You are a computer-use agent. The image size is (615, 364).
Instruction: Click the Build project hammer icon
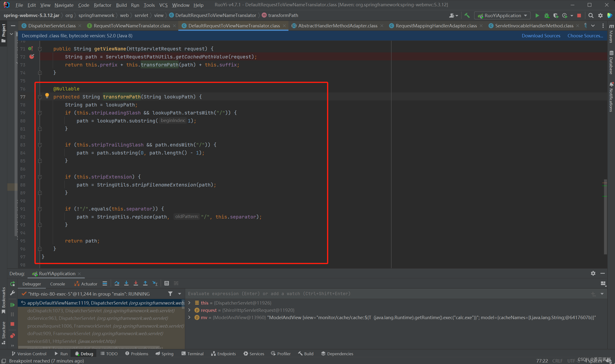[467, 16]
